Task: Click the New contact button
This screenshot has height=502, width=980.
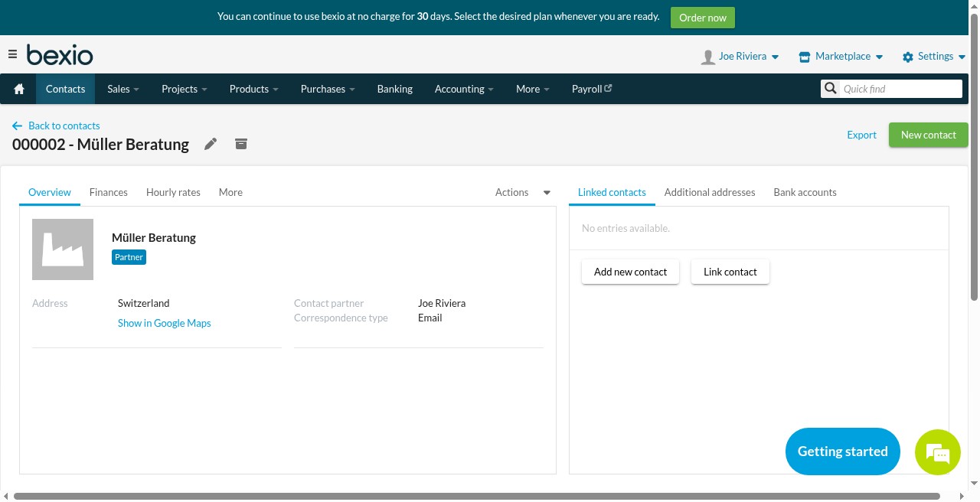Action: (928, 135)
